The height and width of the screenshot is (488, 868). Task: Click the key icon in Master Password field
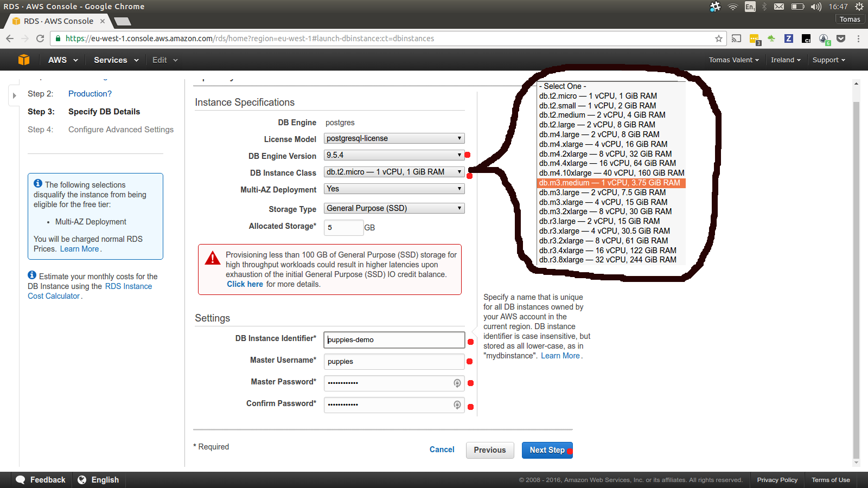pyautogui.click(x=457, y=383)
